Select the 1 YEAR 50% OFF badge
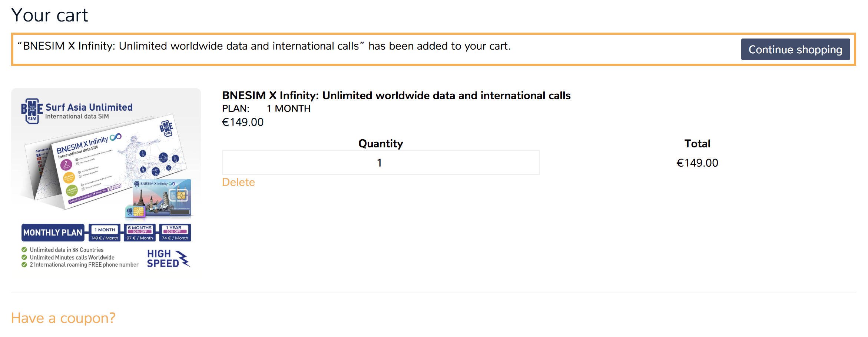This screenshot has width=868, height=337. pyautogui.click(x=175, y=233)
